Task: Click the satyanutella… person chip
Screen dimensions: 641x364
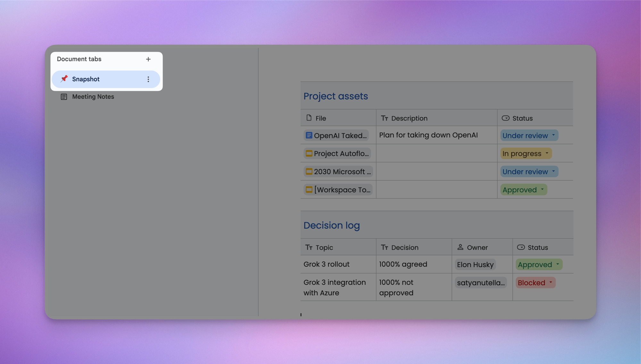Action: 481,283
